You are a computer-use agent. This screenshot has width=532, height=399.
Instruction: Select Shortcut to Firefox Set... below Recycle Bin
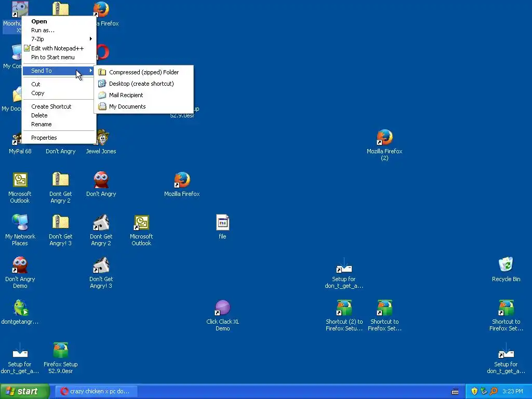(506, 308)
